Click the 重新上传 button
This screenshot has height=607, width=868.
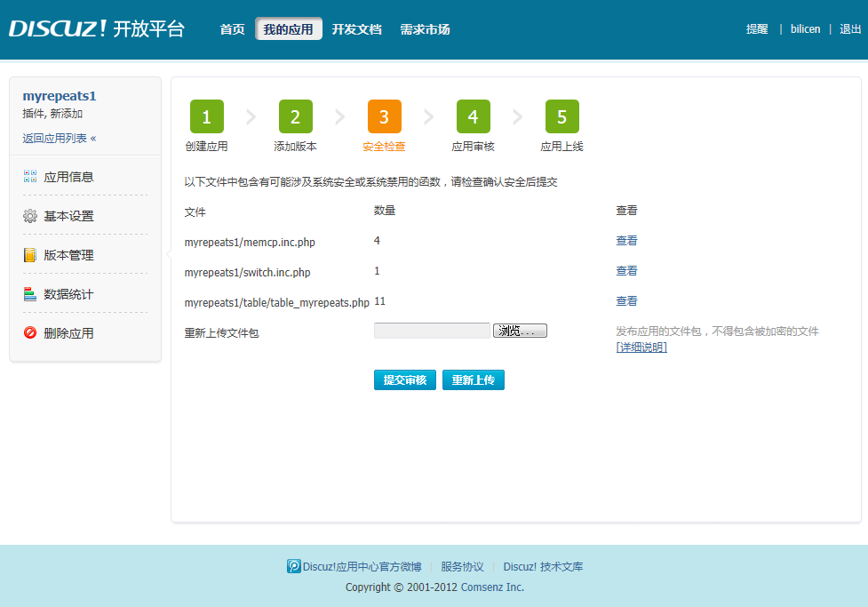pos(474,379)
